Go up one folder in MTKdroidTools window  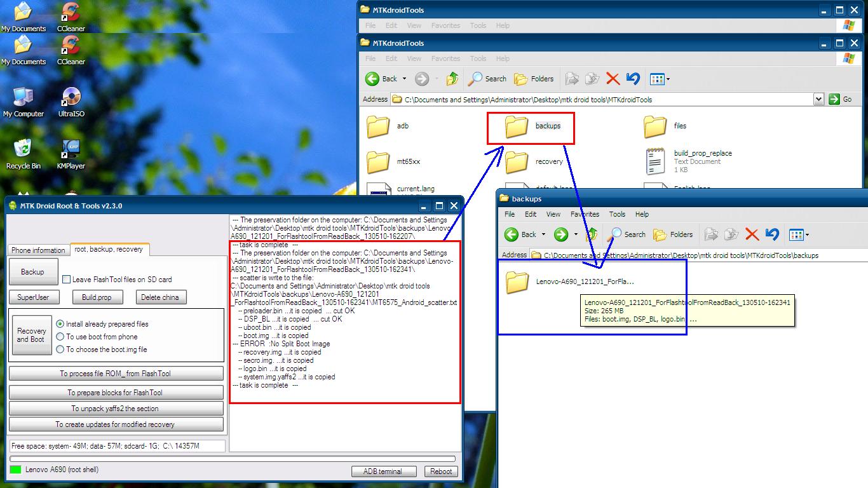(x=452, y=79)
